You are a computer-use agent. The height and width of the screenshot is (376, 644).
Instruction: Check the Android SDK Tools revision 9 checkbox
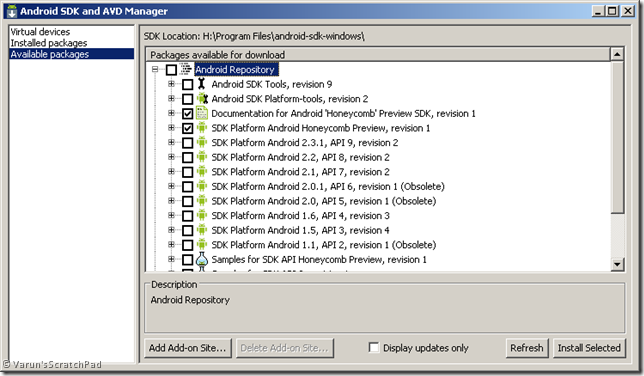(187, 85)
